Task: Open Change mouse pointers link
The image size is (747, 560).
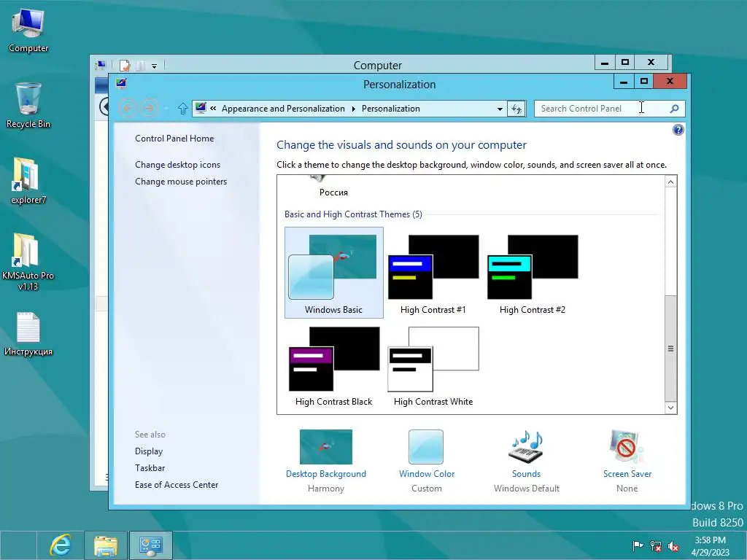Action: click(x=181, y=182)
